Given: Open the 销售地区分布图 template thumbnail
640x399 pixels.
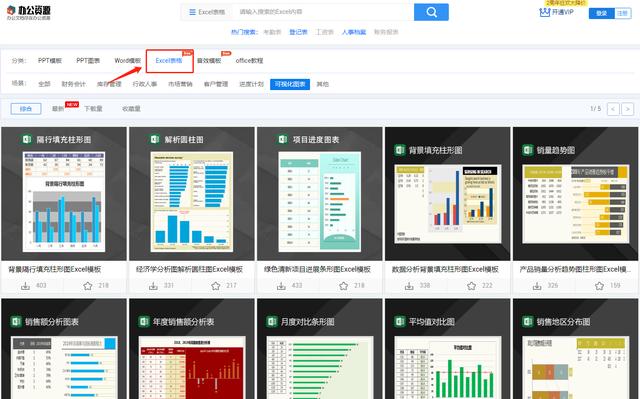Looking at the screenshot, I should pyautogui.click(x=576, y=349).
